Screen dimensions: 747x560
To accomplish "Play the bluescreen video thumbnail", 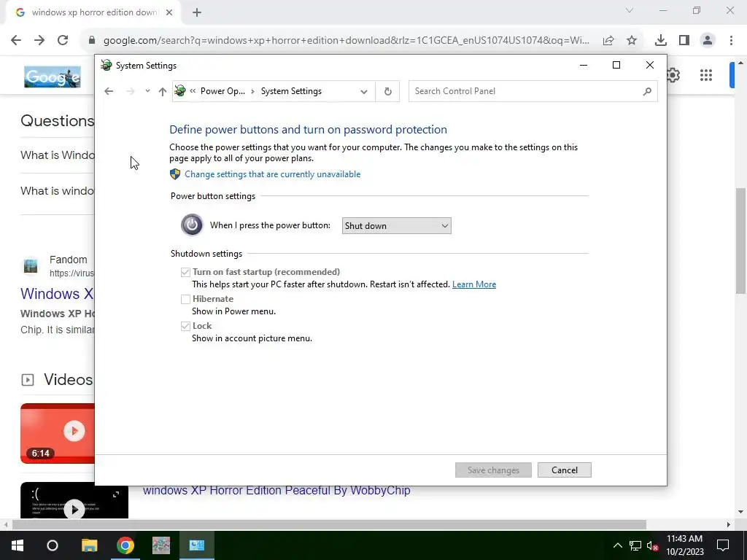I will (74, 500).
